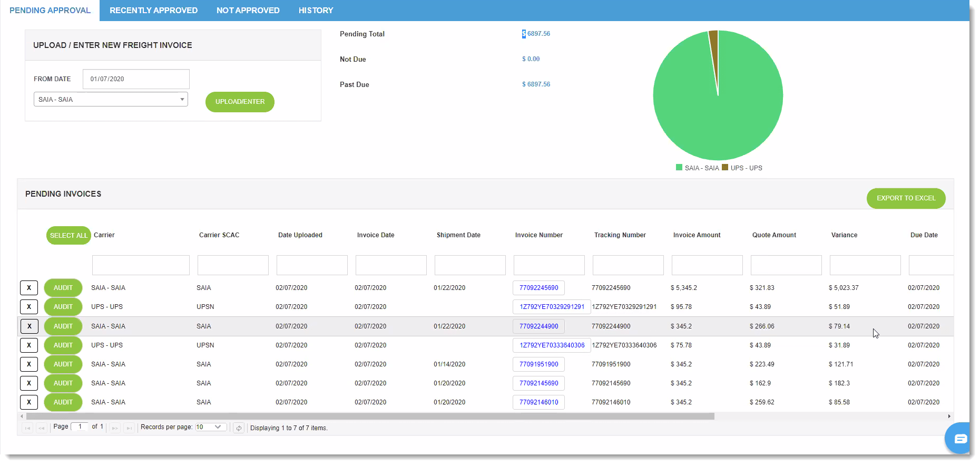Click the Tracking Number filter box
This screenshot has height=465, width=980.
point(628,265)
